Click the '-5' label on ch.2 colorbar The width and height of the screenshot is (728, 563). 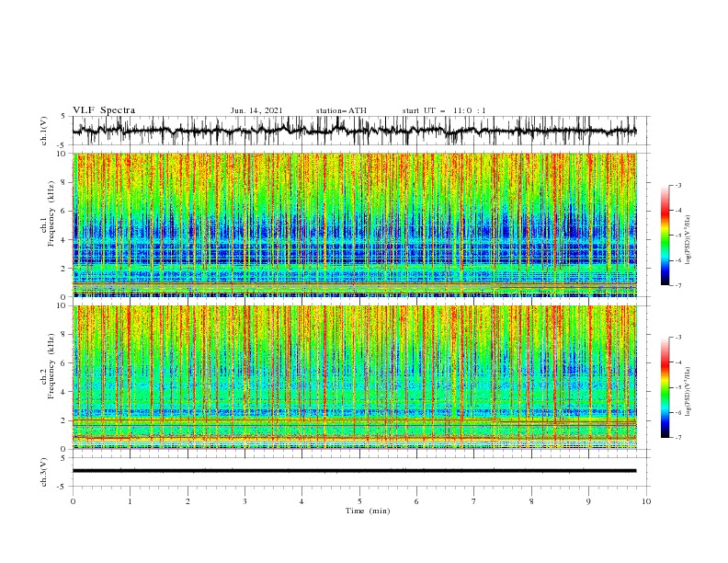click(678, 387)
